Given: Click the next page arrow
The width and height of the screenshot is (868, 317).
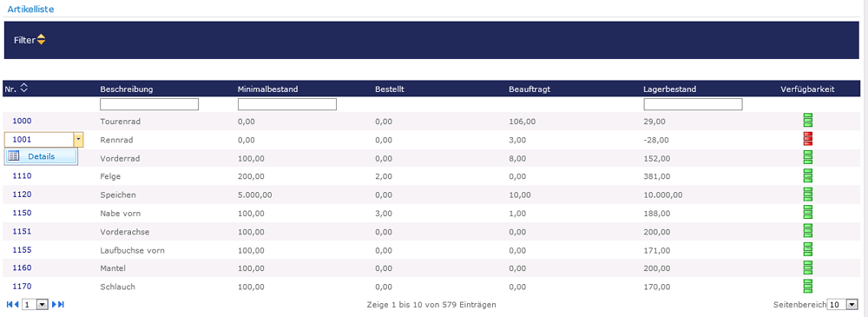Looking at the screenshot, I should tap(55, 304).
